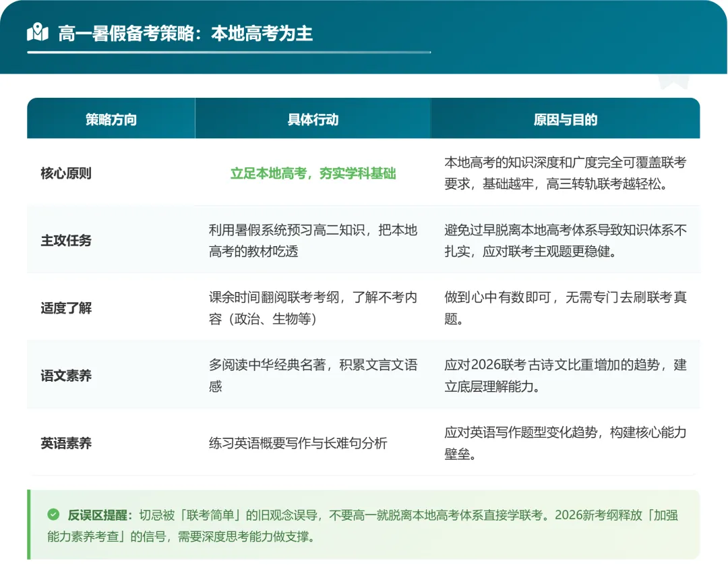
Task: Click the cell starting 多阅读中华经典名著
Action: pyautogui.click(x=313, y=376)
